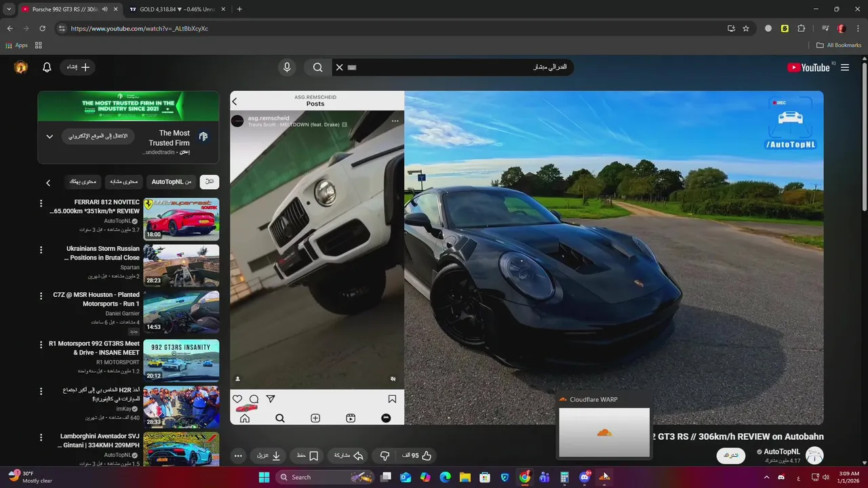The height and width of the screenshot is (488, 868).
Task: Open the H2R video thumbnail
Action: pos(181,407)
